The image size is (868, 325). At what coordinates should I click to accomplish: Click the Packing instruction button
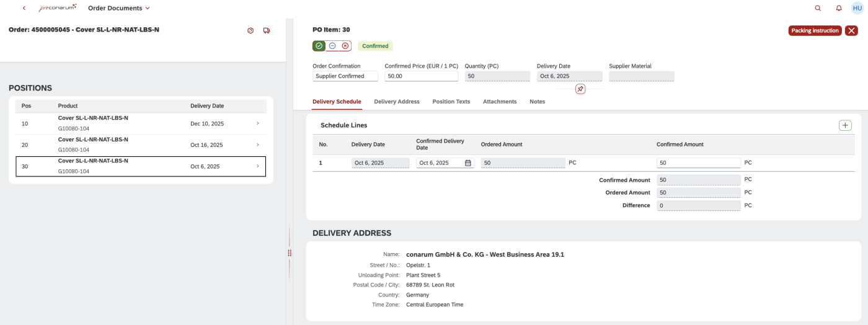[x=815, y=30]
